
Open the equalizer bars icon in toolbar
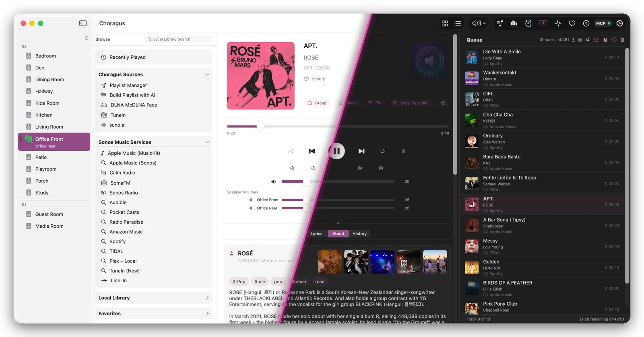(514, 23)
